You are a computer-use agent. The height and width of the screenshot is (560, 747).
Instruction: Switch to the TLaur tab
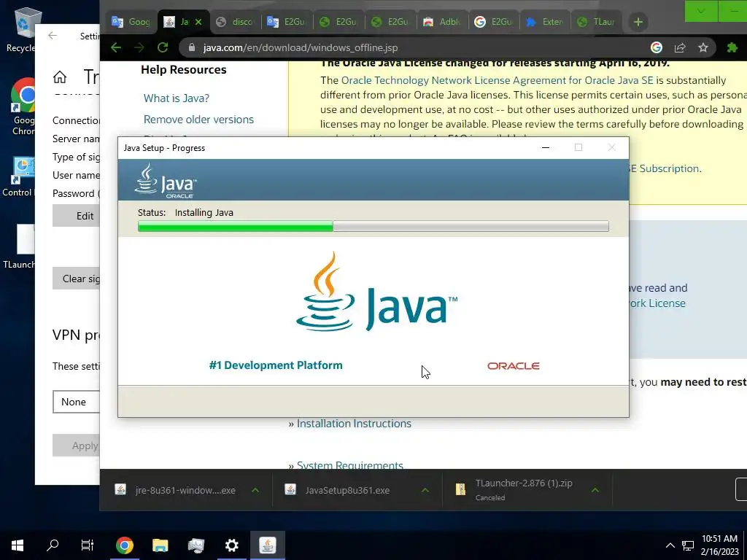597,22
